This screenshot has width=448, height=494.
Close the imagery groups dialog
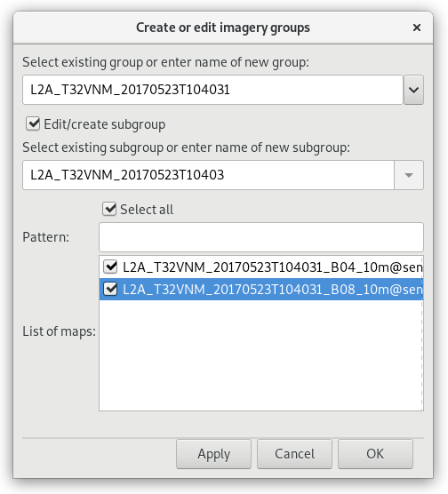pyautogui.click(x=417, y=28)
